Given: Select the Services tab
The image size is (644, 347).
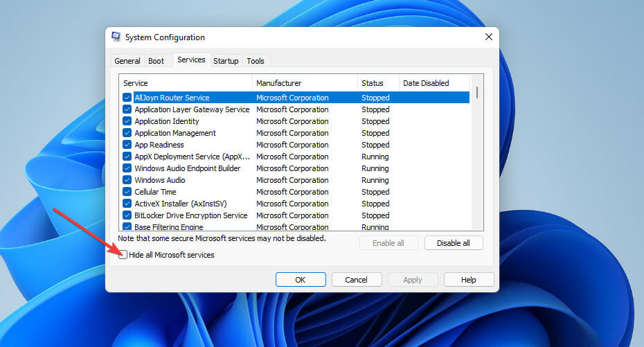Looking at the screenshot, I should (191, 60).
